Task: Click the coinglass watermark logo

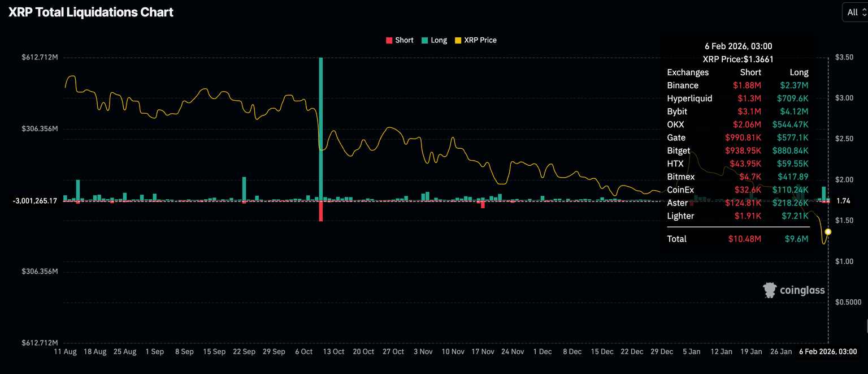Action: (x=793, y=290)
